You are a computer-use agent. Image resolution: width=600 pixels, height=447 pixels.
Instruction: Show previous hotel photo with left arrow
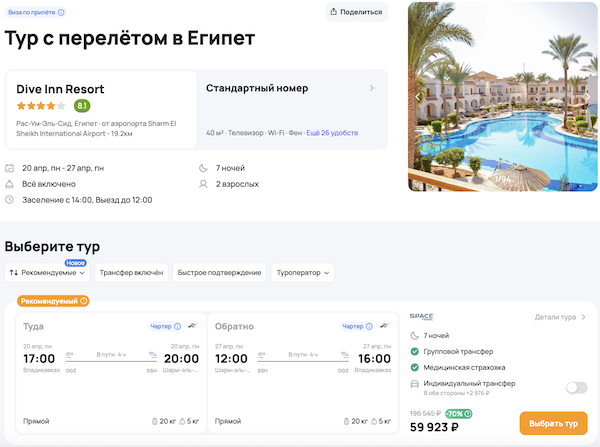pyautogui.click(x=419, y=97)
